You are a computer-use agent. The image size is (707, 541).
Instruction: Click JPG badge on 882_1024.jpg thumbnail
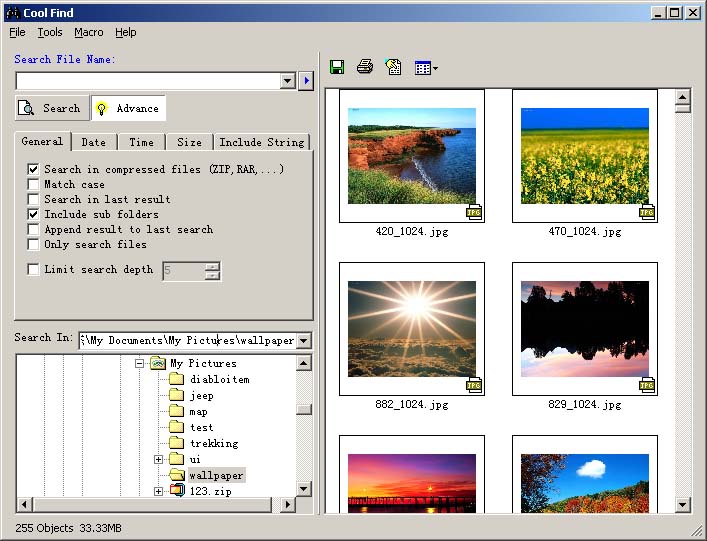[474, 385]
